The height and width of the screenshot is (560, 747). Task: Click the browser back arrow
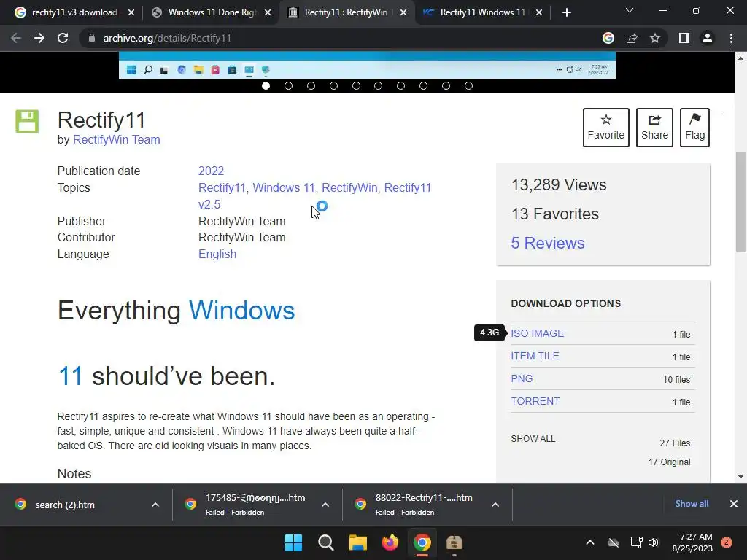[16, 38]
